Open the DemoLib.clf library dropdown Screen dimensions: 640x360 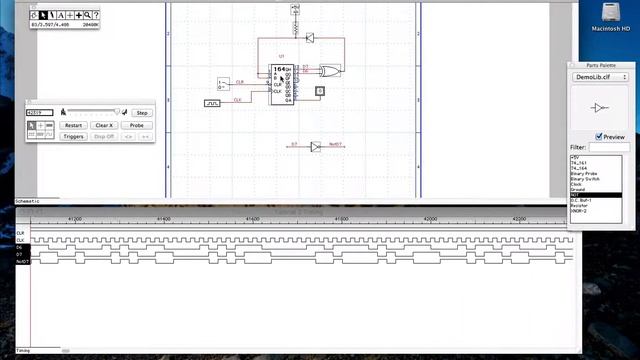(600, 77)
